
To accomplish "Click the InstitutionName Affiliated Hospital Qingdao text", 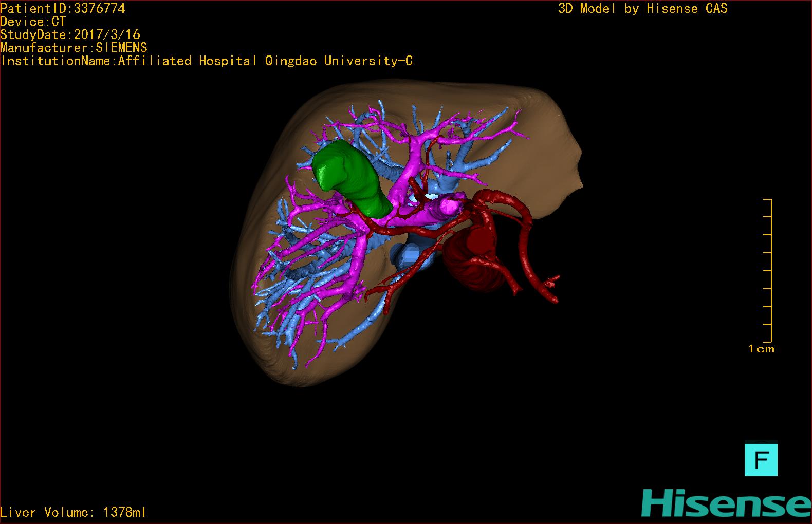I will (x=207, y=61).
